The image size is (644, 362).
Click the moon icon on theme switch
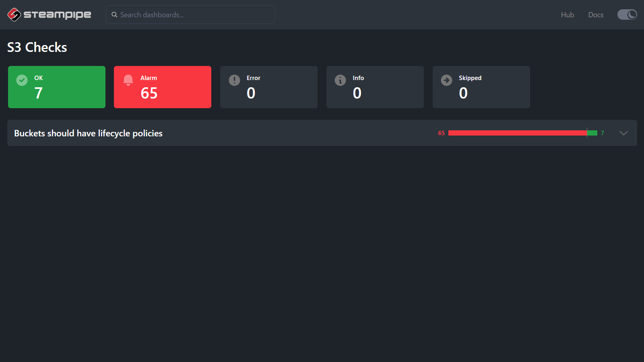coord(632,14)
